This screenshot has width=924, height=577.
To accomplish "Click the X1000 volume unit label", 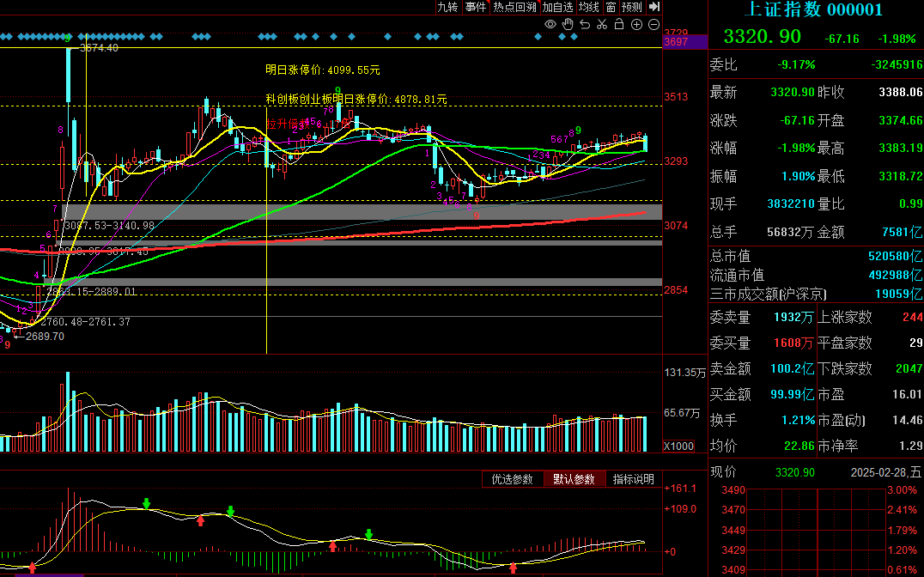I will pos(678,446).
